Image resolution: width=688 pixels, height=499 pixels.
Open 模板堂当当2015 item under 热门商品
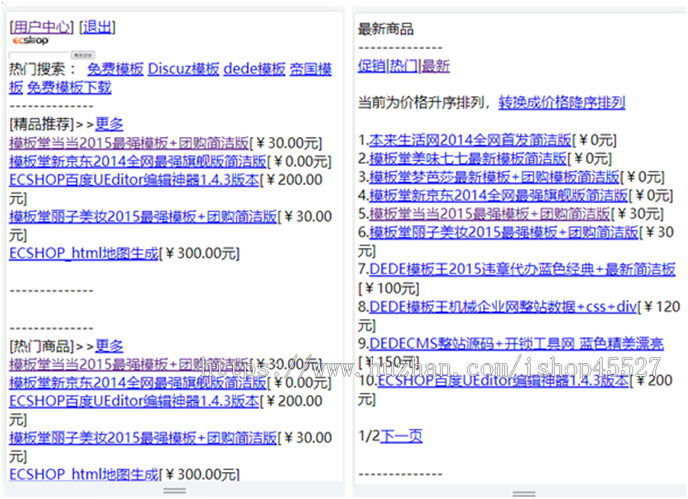[x=129, y=364]
